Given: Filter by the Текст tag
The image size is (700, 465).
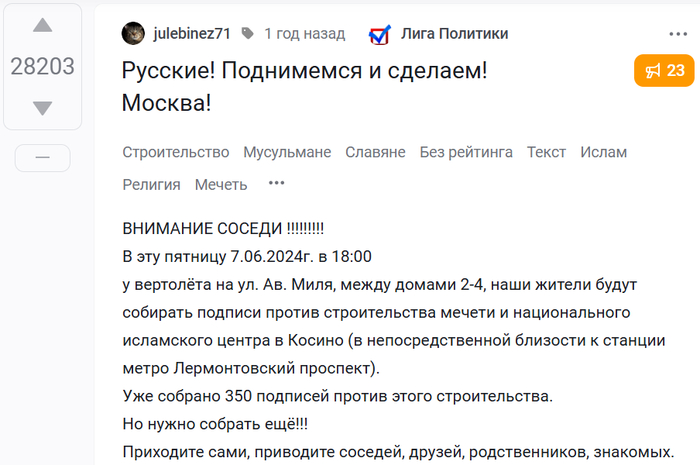Looking at the screenshot, I should [546, 152].
